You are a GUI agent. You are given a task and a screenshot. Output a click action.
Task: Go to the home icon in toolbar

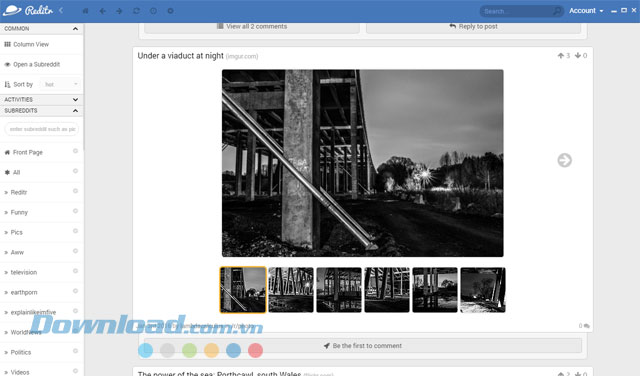85,11
